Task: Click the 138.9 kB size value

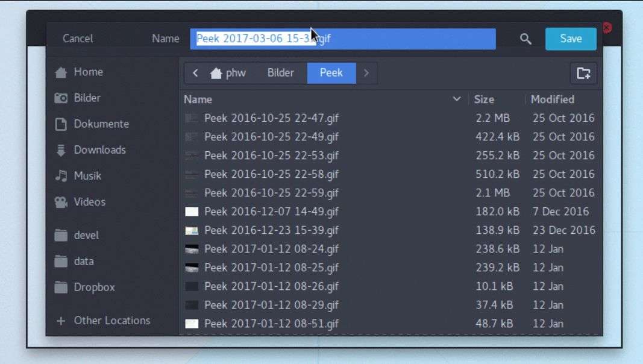Action: point(497,230)
